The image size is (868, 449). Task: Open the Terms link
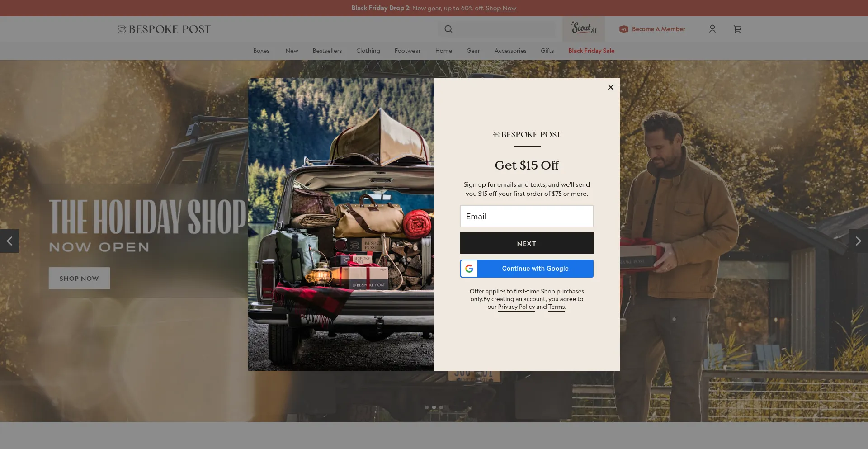click(x=557, y=307)
